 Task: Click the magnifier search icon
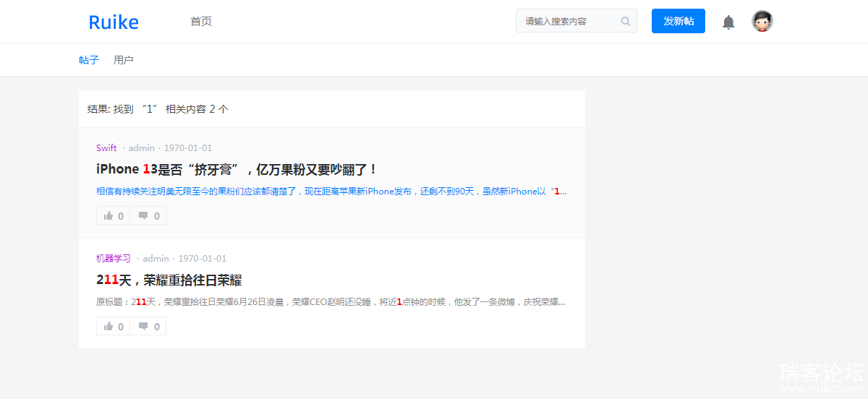tap(626, 22)
